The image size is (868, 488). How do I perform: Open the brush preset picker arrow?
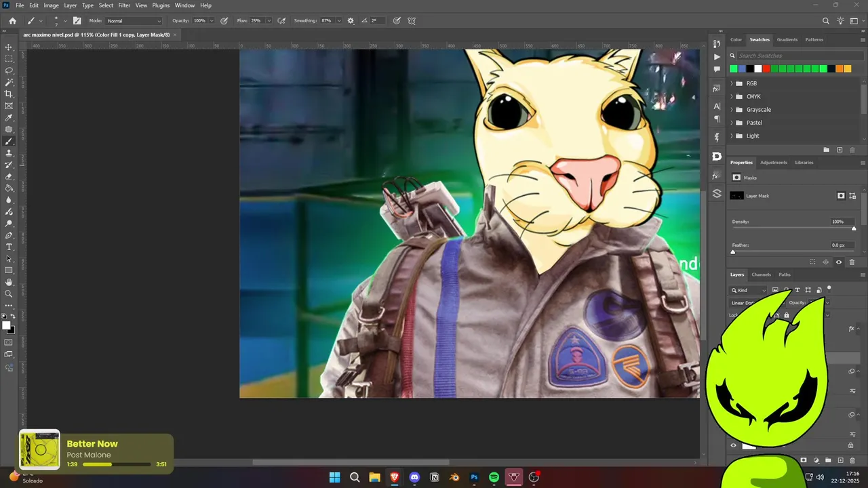(x=65, y=21)
